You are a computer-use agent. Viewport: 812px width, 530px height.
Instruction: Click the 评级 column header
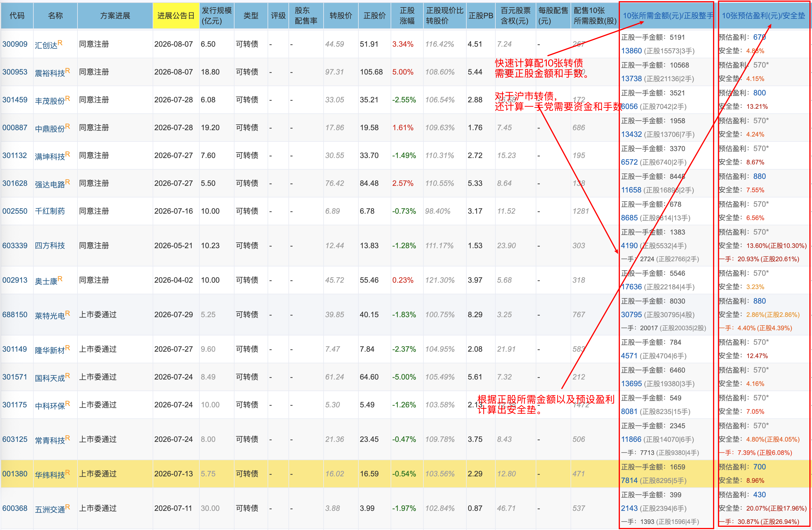(x=278, y=16)
